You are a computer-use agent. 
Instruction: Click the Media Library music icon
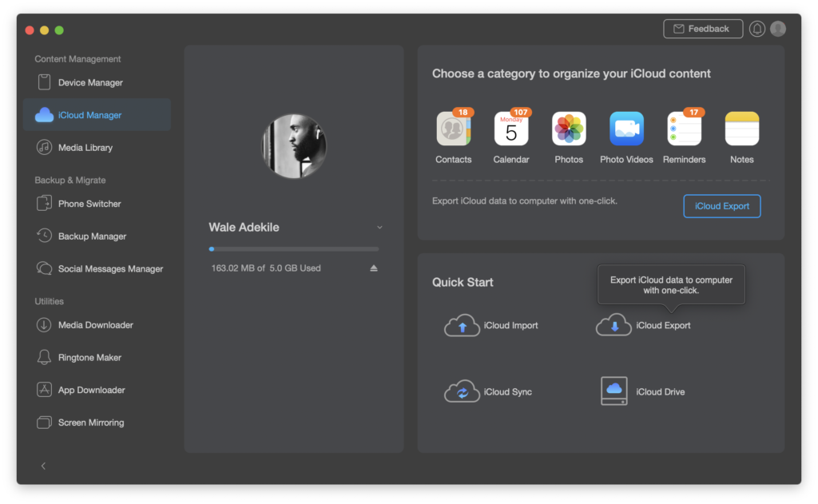pos(45,147)
